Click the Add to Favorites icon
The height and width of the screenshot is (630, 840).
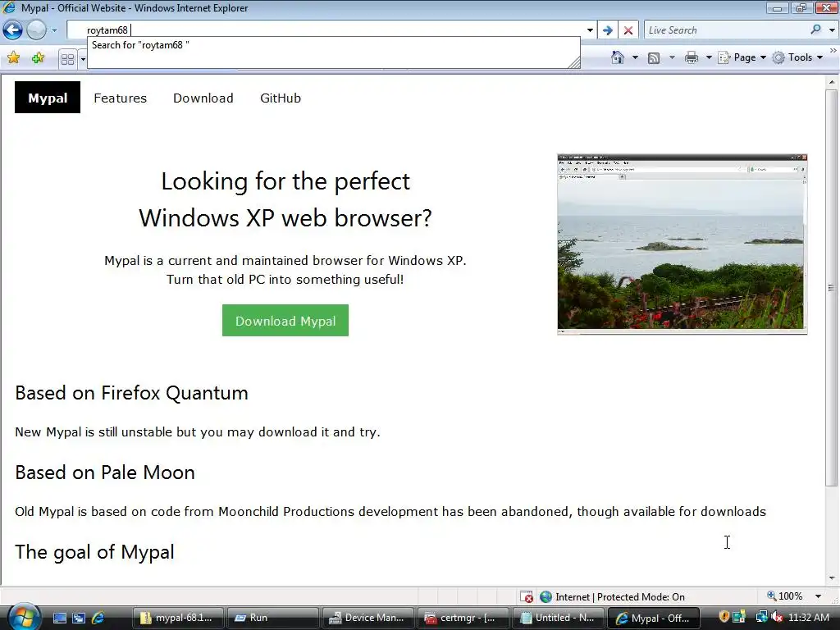tap(38, 57)
